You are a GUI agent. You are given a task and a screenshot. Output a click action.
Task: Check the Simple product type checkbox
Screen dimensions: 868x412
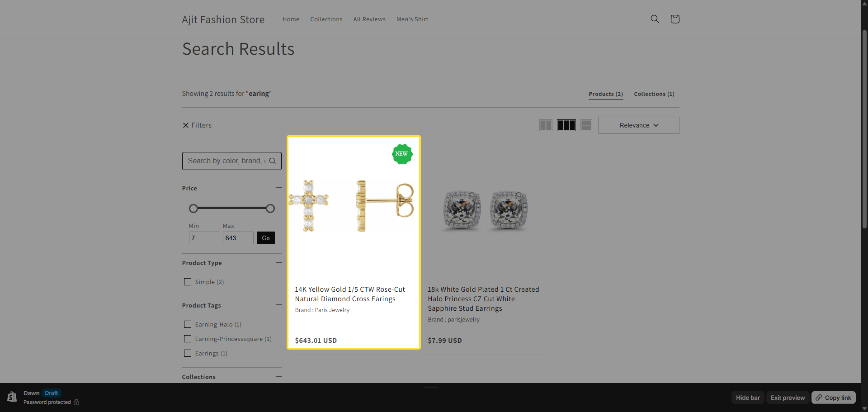pos(188,282)
